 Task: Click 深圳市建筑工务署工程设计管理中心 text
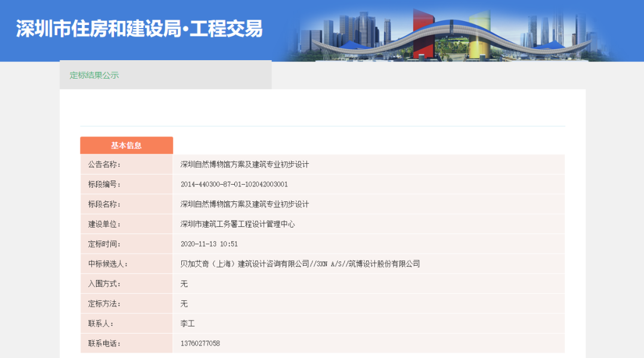237,224
